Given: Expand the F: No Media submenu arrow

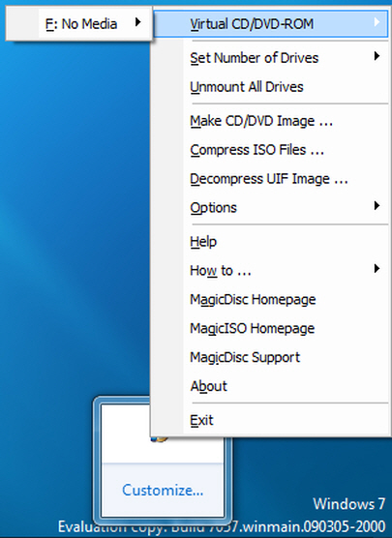Looking at the screenshot, I should tap(138, 22).
